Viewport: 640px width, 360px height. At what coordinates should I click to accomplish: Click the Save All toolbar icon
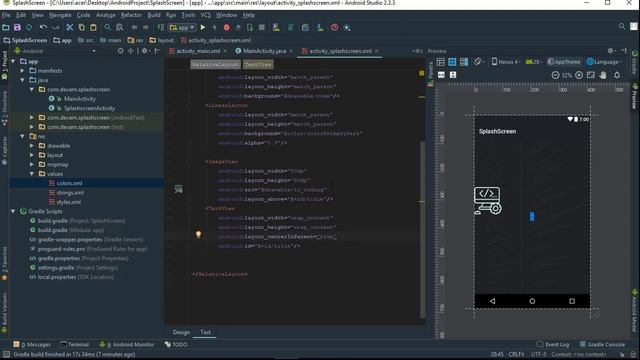point(17,27)
